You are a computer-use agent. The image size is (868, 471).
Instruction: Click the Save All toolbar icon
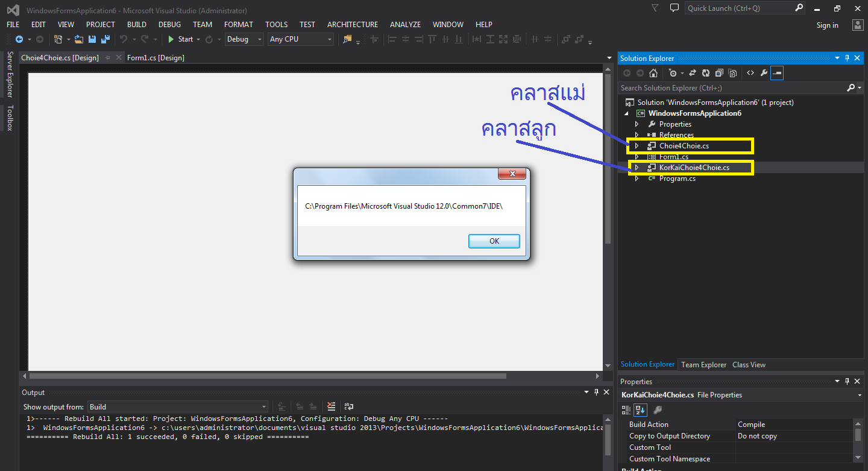105,39
